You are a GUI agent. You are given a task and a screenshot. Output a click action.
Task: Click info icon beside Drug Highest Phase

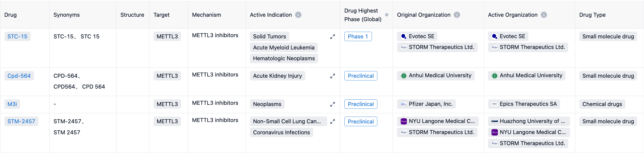coord(386,15)
